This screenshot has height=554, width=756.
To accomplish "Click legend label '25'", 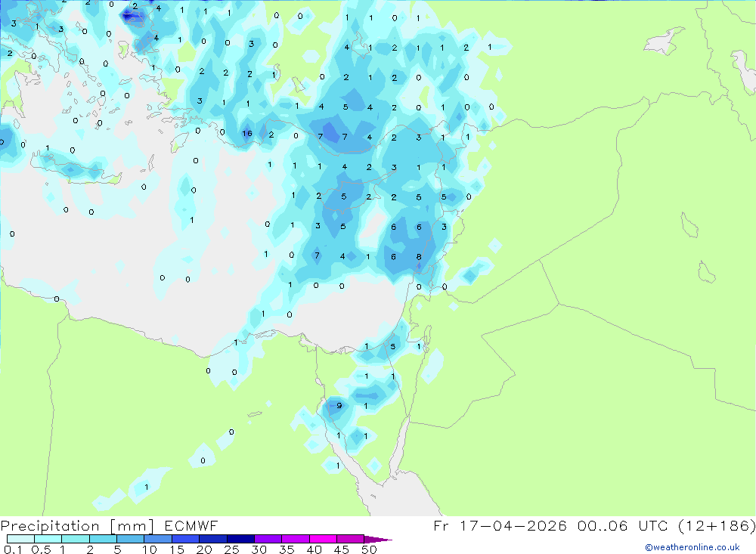I will pyautogui.click(x=232, y=549).
